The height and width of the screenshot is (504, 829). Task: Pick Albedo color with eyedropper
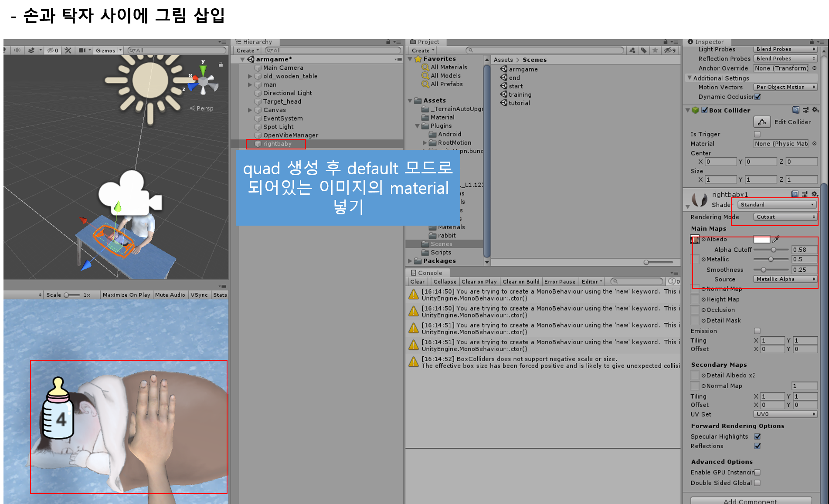776,239
